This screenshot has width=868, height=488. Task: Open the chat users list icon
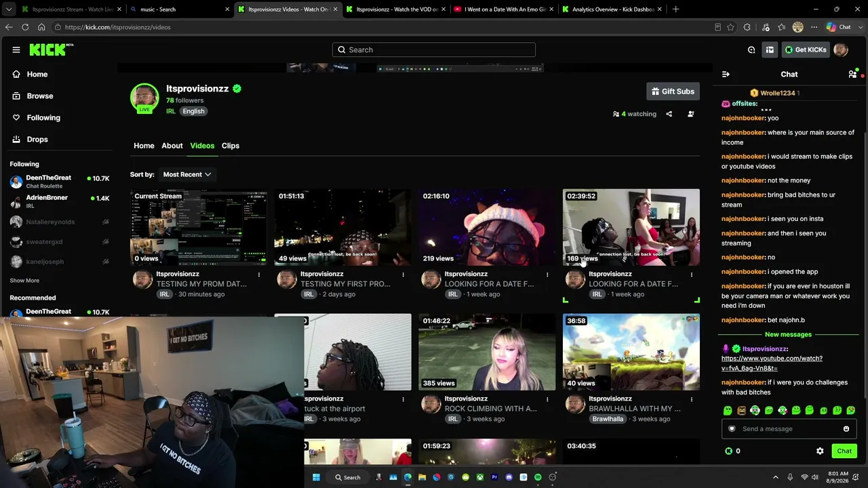click(852, 74)
